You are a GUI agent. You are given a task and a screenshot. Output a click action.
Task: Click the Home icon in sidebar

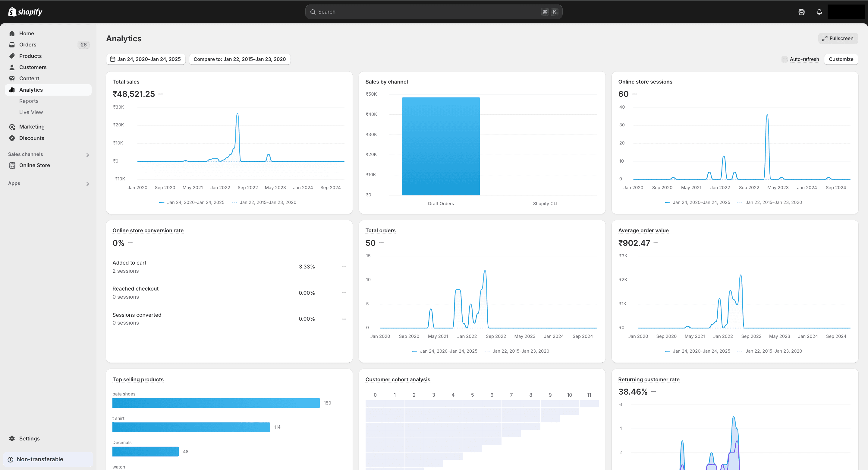pos(12,33)
